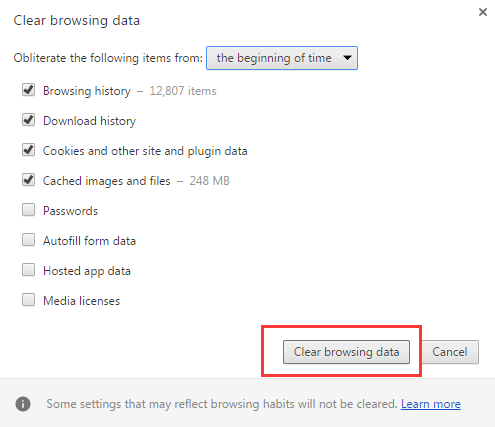Click the 'Some settings that may reflect' notice text
Viewport: 495px width, 427px height.
click(x=222, y=404)
